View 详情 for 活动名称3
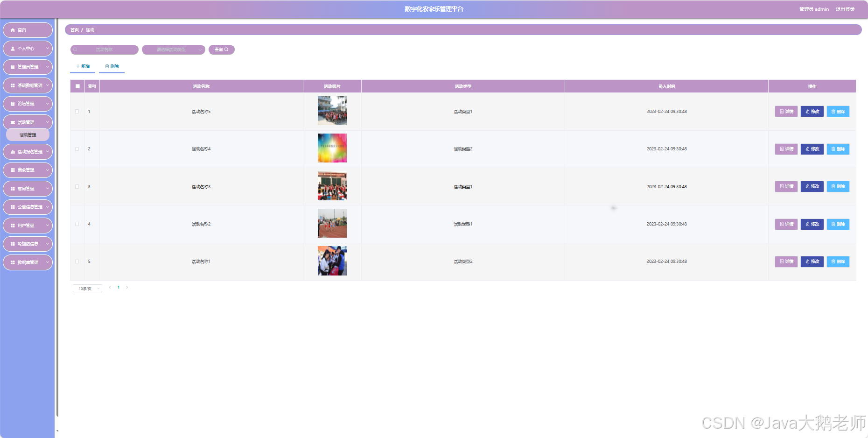Image resolution: width=868 pixels, height=438 pixels. [786, 186]
